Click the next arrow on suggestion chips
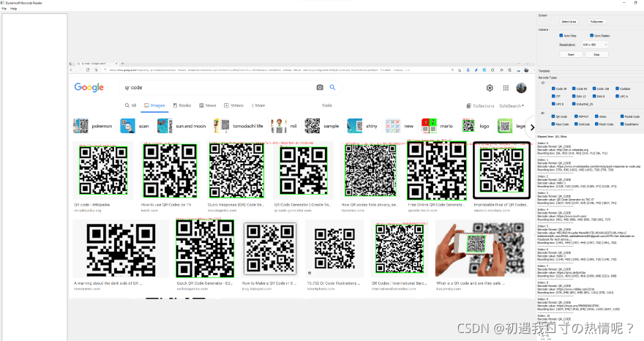644x341 pixels. 531,126
